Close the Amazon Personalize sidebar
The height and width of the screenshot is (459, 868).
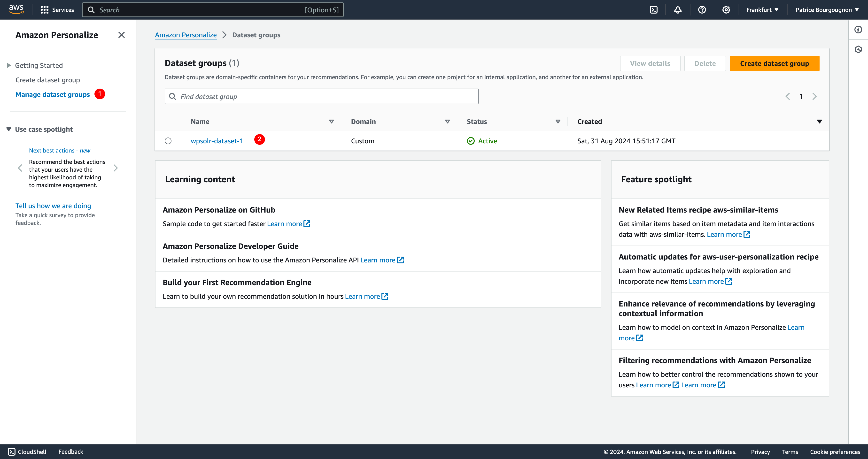[x=122, y=35]
